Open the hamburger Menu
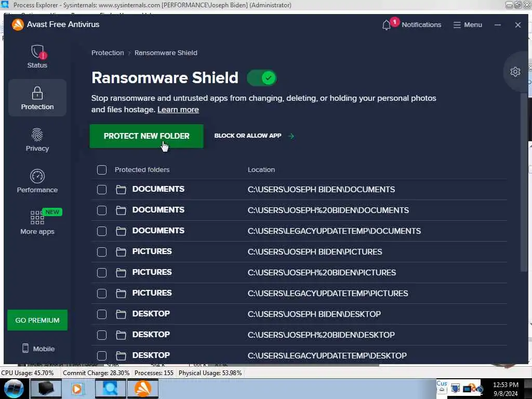532x399 pixels. (468, 25)
